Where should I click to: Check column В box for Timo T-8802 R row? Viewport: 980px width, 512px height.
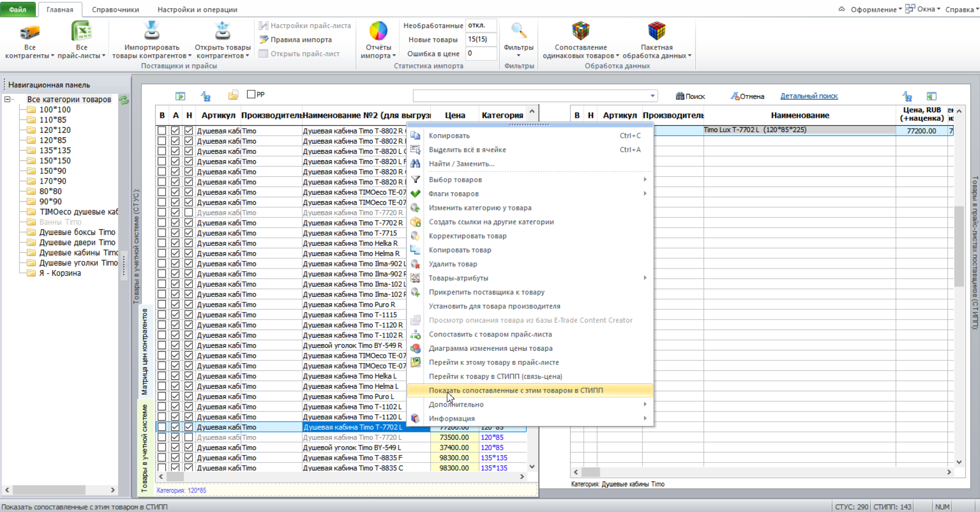click(162, 131)
